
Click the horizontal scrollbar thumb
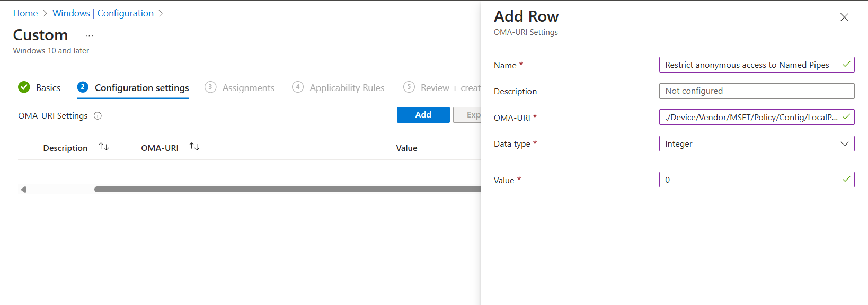click(x=286, y=189)
